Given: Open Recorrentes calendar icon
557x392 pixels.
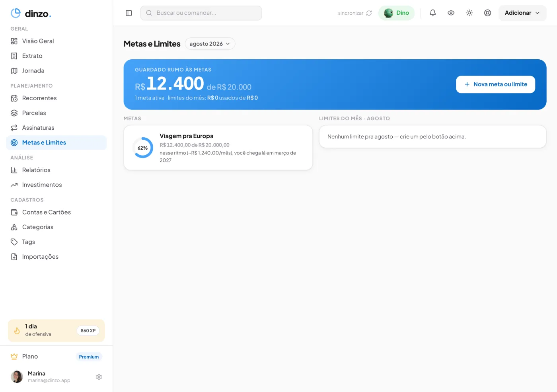Looking at the screenshot, I should (14, 98).
